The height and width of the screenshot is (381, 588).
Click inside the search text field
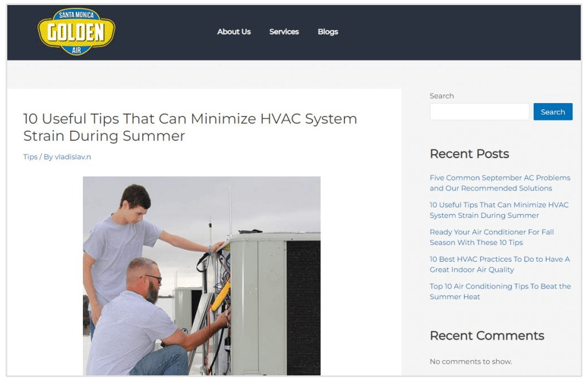point(479,111)
